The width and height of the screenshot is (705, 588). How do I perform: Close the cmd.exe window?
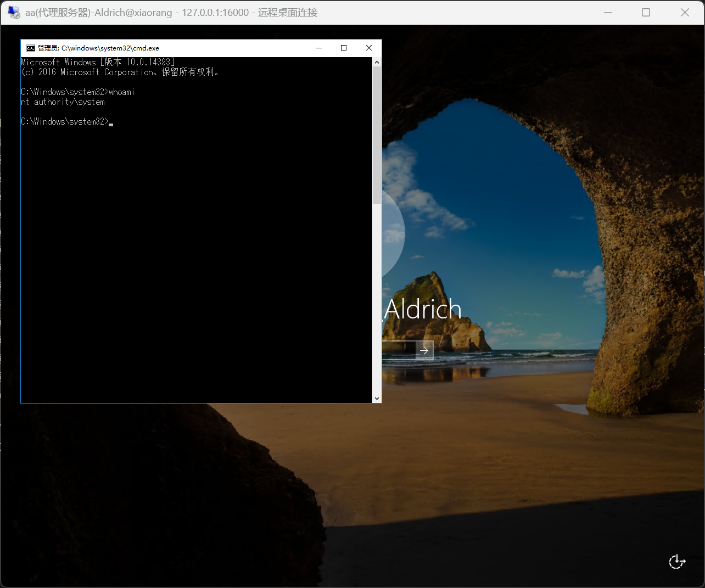(x=369, y=48)
